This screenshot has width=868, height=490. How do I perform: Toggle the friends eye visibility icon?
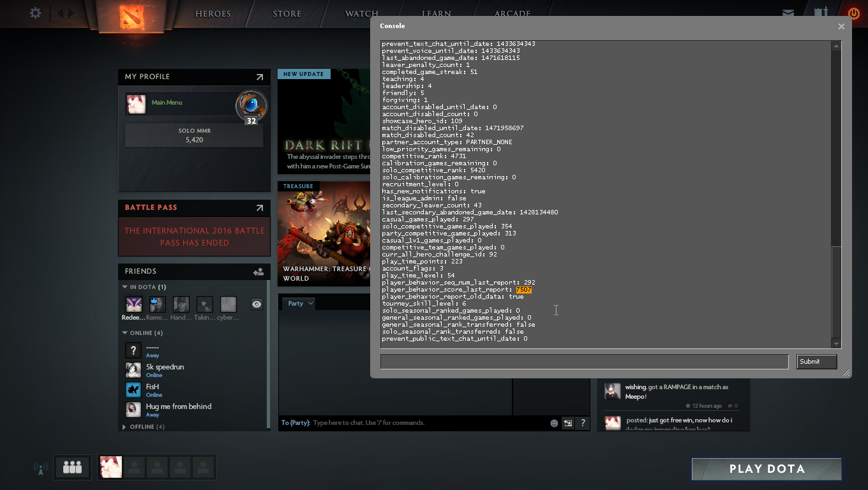coord(257,304)
